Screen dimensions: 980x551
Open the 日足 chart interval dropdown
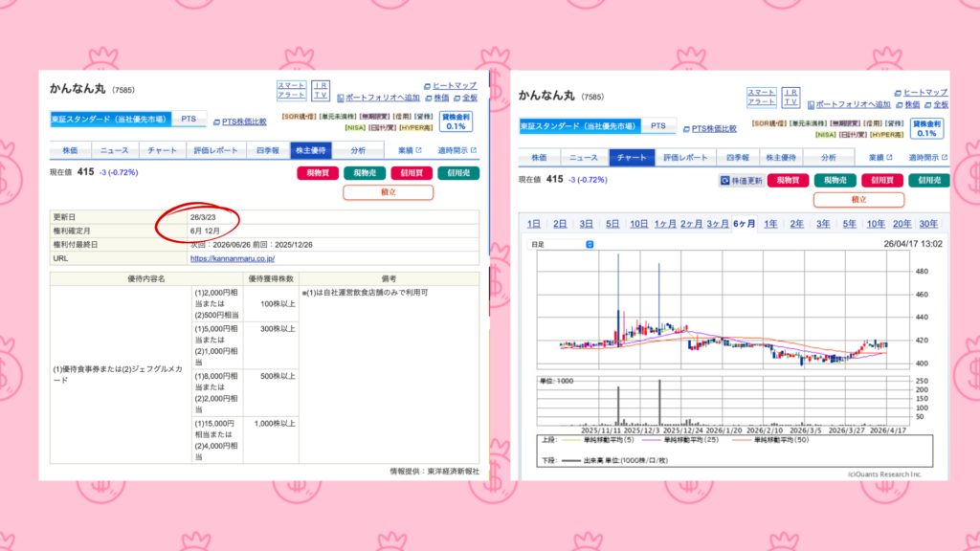pyautogui.click(x=564, y=244)
